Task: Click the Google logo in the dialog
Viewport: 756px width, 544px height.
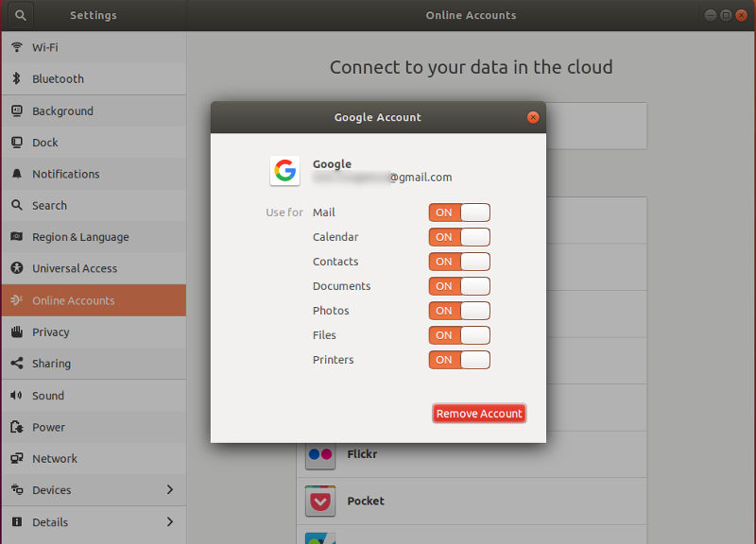Action: pyautogui.click(x=284, y=171)
